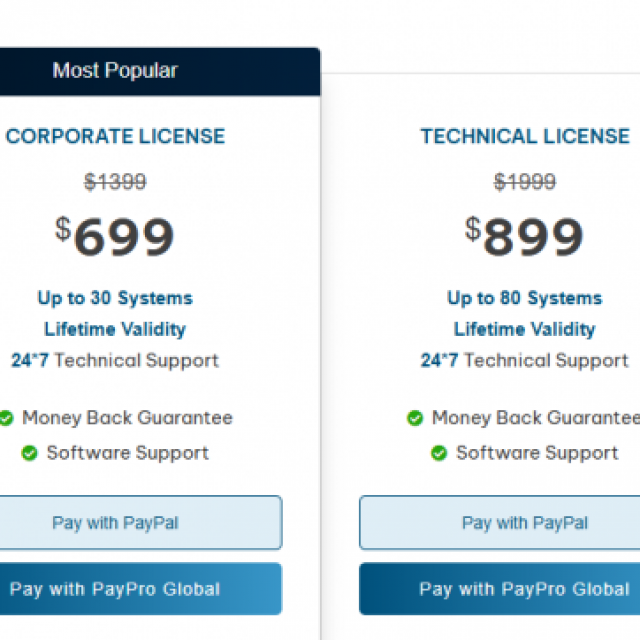Click the TECHNICAL LICENSE heading
640x640 pixels.
[x=525, y=136]
